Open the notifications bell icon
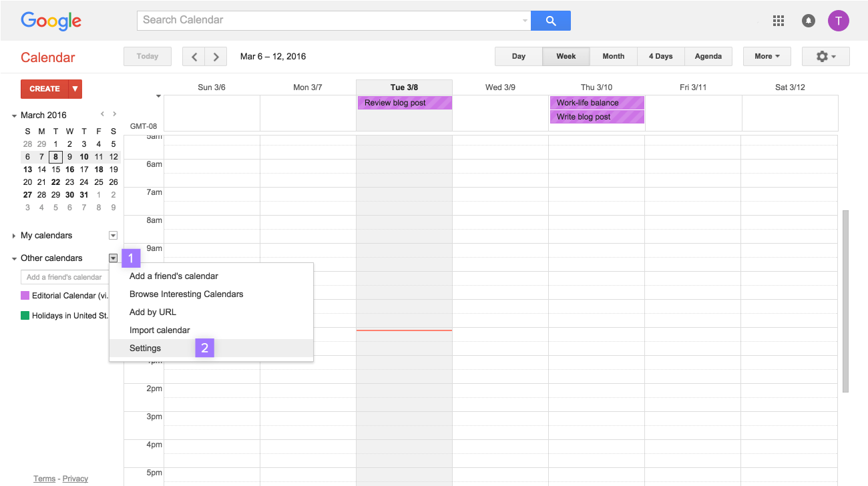Image resolution: width=868 pixels, height=486 pixels. tap(808, 21)
